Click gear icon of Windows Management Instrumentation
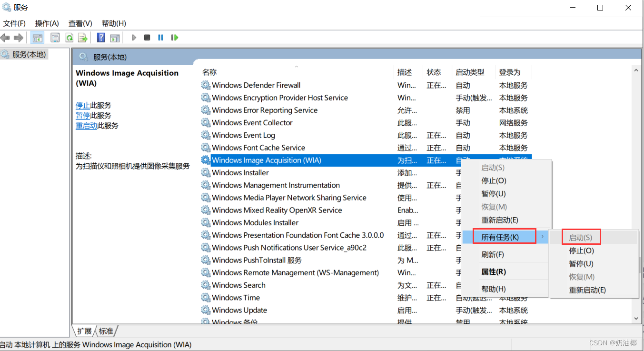Image resolution: width=644 pixels, height=351 pixels. [206, 185]
